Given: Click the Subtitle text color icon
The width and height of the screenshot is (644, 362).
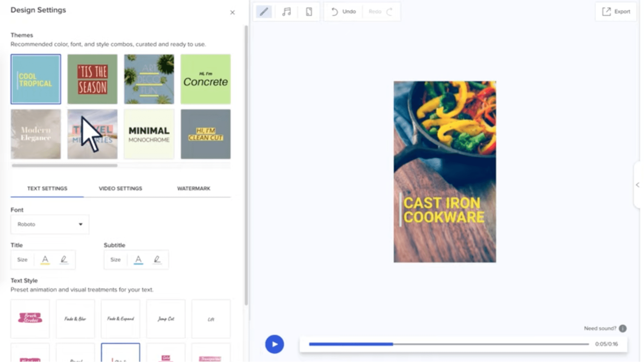Looking at the screenshot, I should point(138,259).
